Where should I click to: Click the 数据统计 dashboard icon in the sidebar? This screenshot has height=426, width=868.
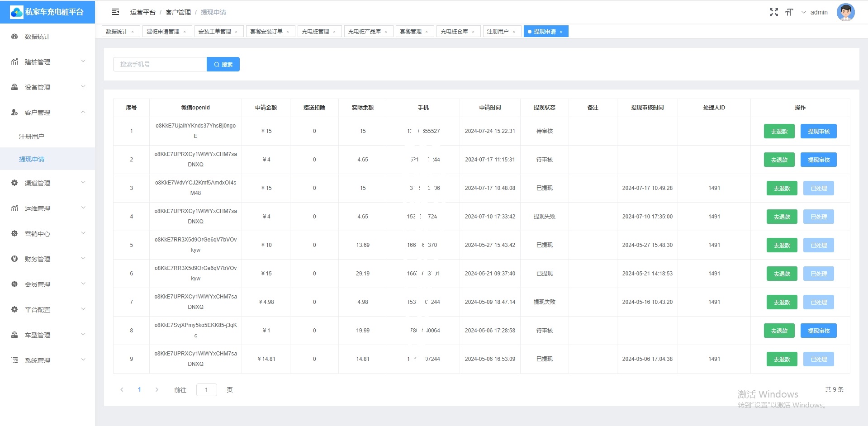[x=14, y=37]
